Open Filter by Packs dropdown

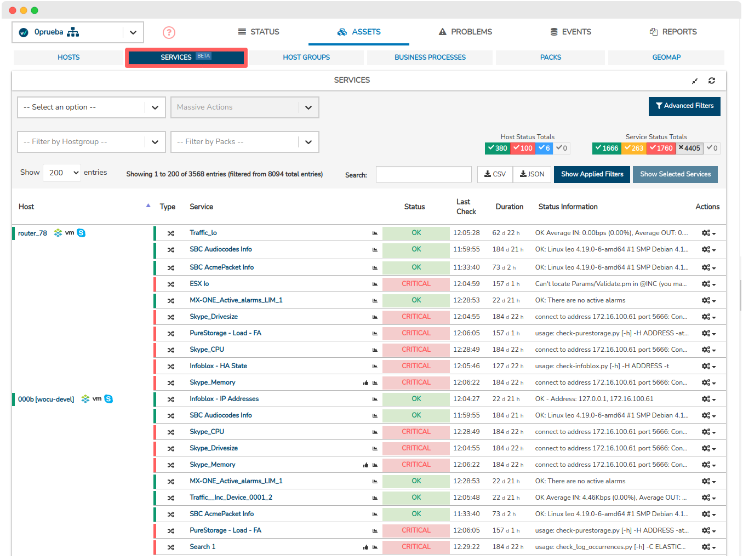pos(245,142)
